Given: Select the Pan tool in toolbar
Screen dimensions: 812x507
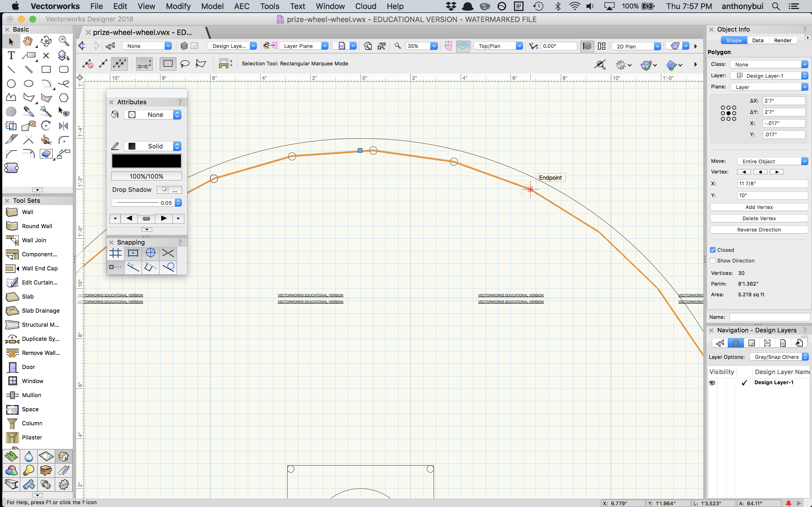Looking at the screenshot, I should 28,41.
